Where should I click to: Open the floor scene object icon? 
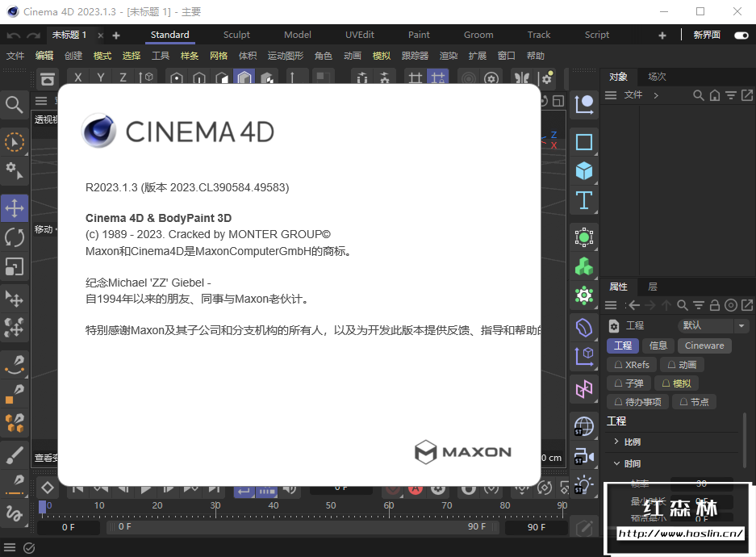584,426
